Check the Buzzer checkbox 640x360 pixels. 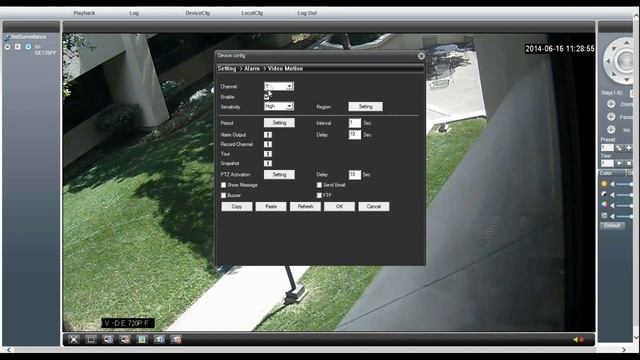pyautogui.click(x=223, y=196)
